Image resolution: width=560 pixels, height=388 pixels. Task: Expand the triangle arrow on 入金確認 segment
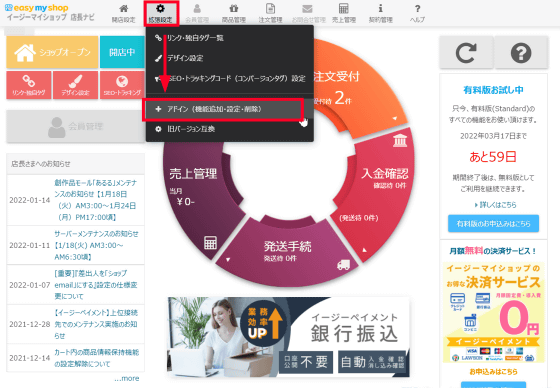(x=364, y=250)
